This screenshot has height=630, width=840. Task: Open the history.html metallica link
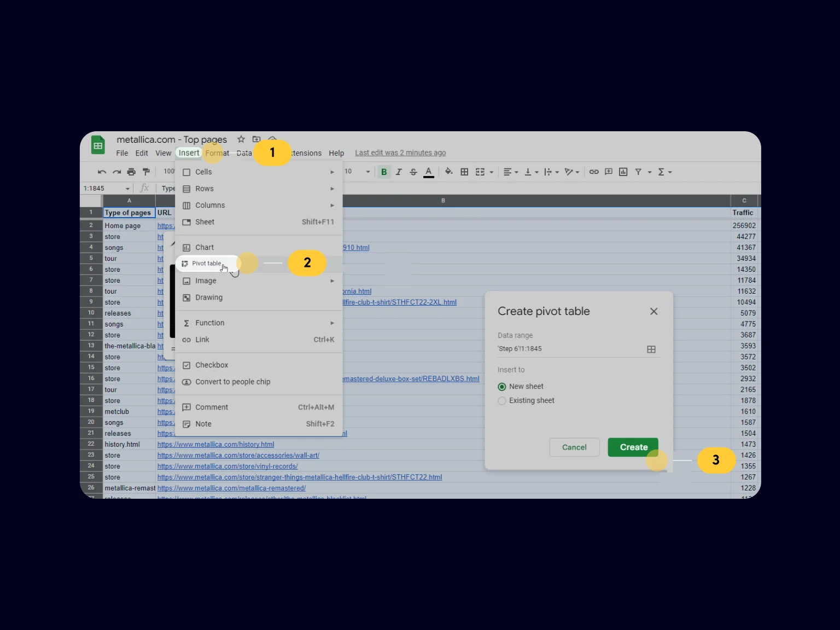pyautogui.click(x=216, y=445)
